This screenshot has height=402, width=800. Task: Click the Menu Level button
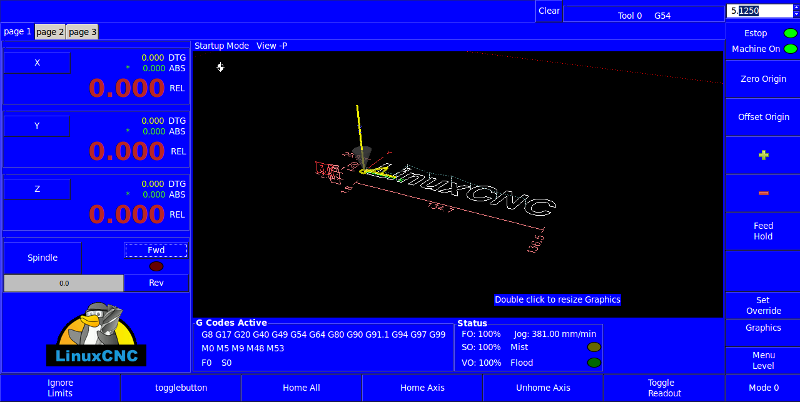pos(763,361)
